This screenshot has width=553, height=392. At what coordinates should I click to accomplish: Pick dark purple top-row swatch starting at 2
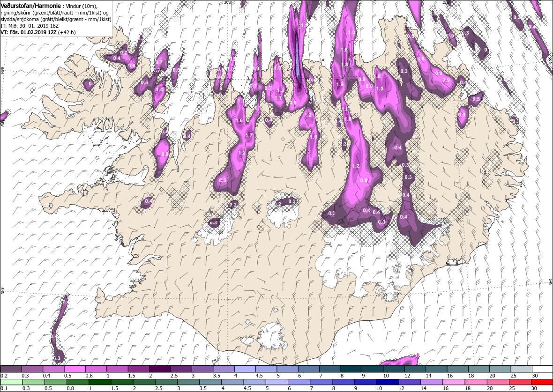click(x=160, y=369)
